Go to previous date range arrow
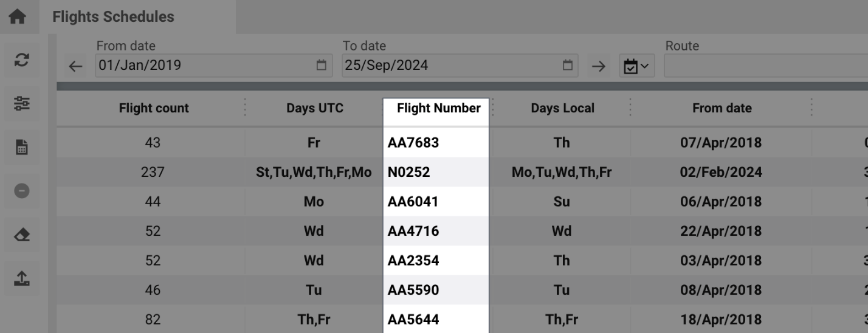The image size is (868, 333). point(75,66)
